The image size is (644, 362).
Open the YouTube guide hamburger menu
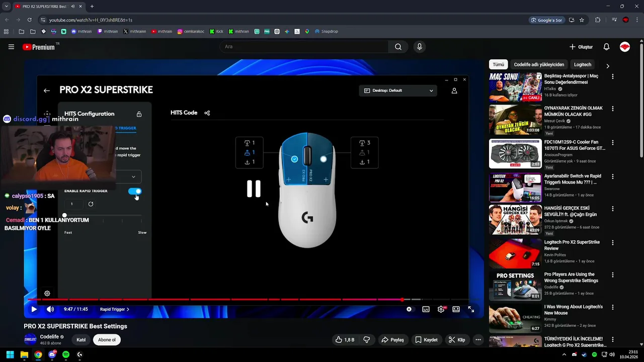click(11, 47)
